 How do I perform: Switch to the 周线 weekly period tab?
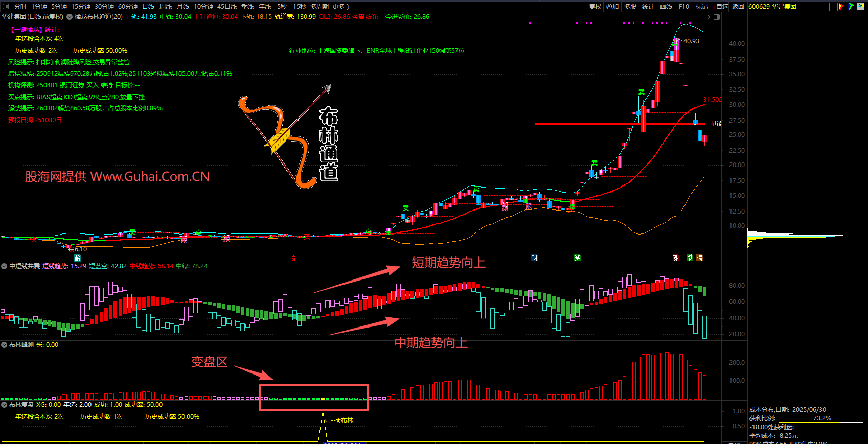tap(166, 7)
